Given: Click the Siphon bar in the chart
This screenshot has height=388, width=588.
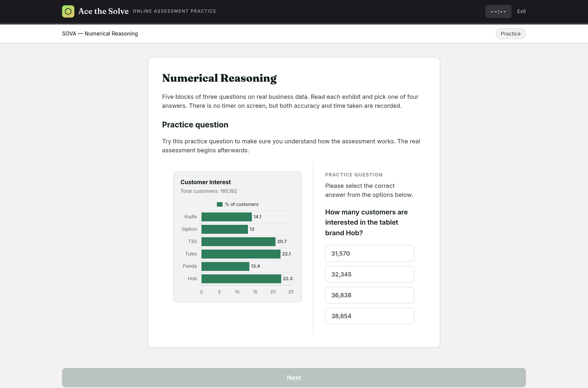Looking at the screenshot, I should coord(225,229).
